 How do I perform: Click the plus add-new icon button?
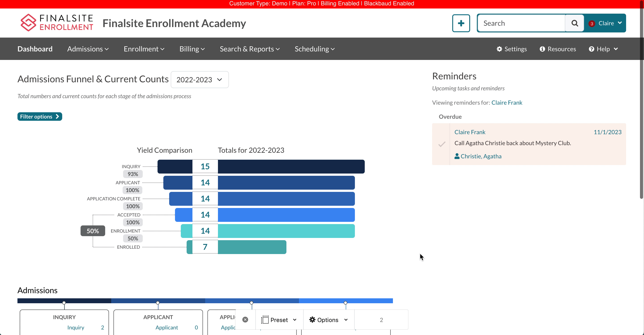pyautogui.click(x=461, y=23)
